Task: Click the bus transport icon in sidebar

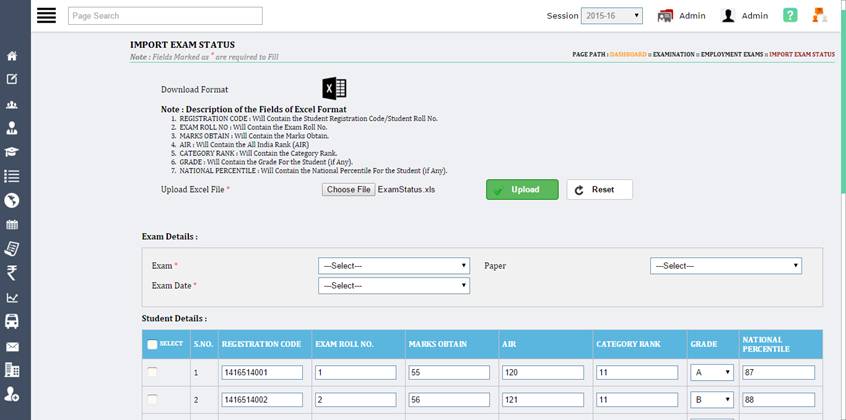Action: click(x=12, y=321)
